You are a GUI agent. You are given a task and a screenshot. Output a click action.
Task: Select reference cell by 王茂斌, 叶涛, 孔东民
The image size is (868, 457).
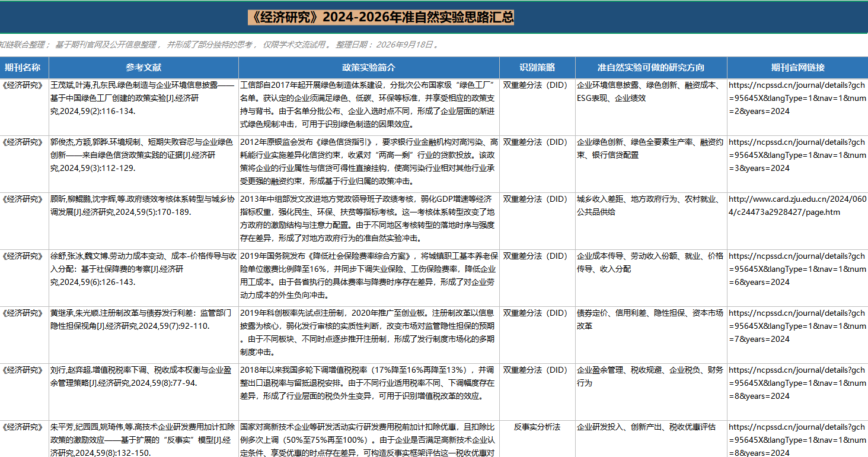coord(143,107)
